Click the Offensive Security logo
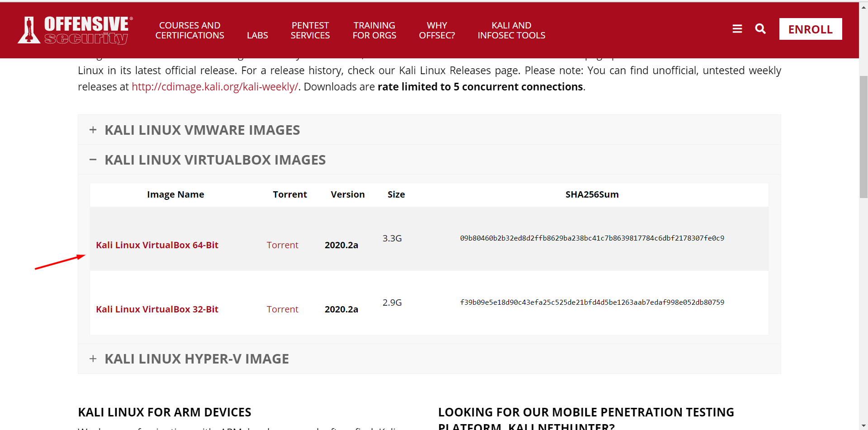 [75, 30]
